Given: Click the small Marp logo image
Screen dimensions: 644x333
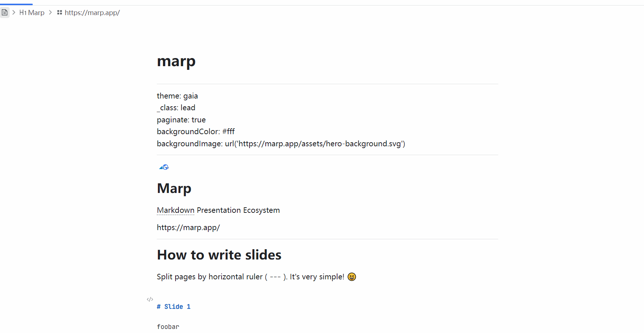Looking at the screenshot, I should 164,167.
